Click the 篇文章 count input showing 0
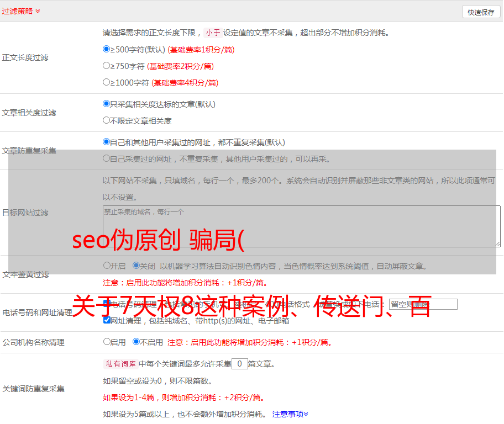The width and height of the screenshot is (504, 424). click(x=240, y=364)
